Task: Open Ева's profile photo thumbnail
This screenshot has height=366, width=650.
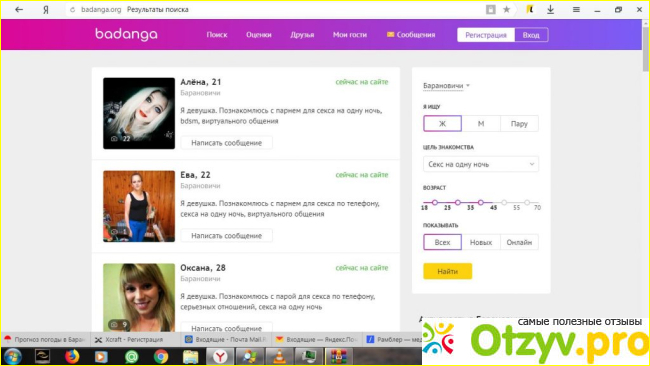Action: tap(139, 206)
